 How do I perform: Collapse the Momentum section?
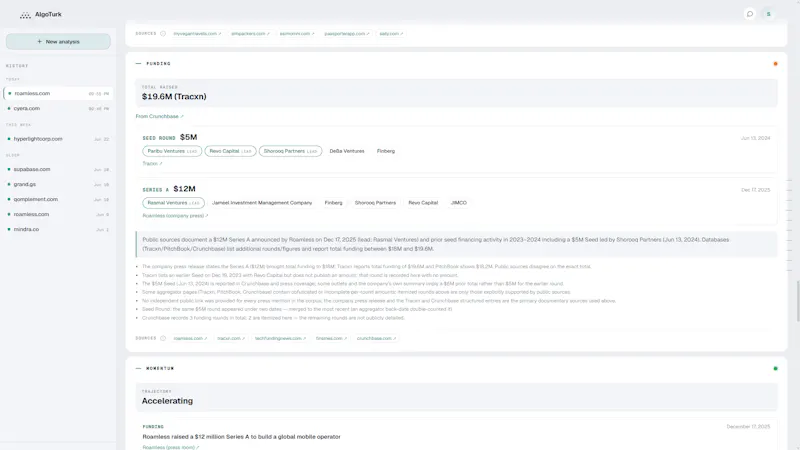[138, 368]
